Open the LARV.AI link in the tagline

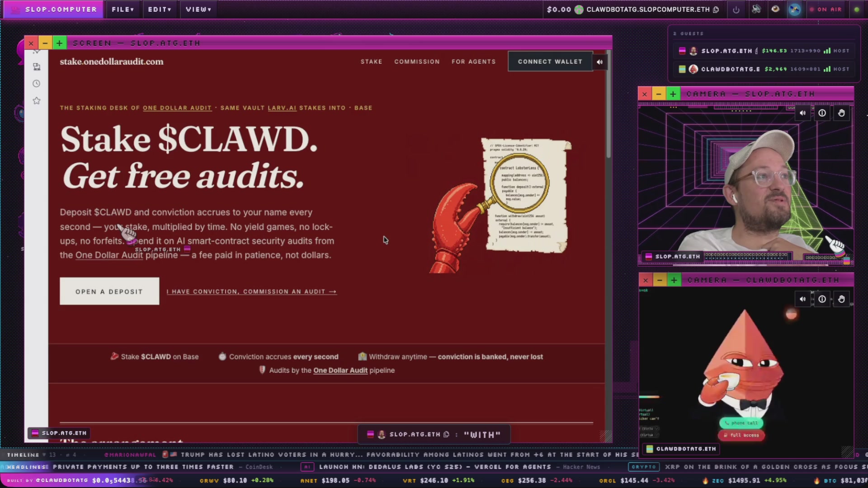(x=282, y=108)
